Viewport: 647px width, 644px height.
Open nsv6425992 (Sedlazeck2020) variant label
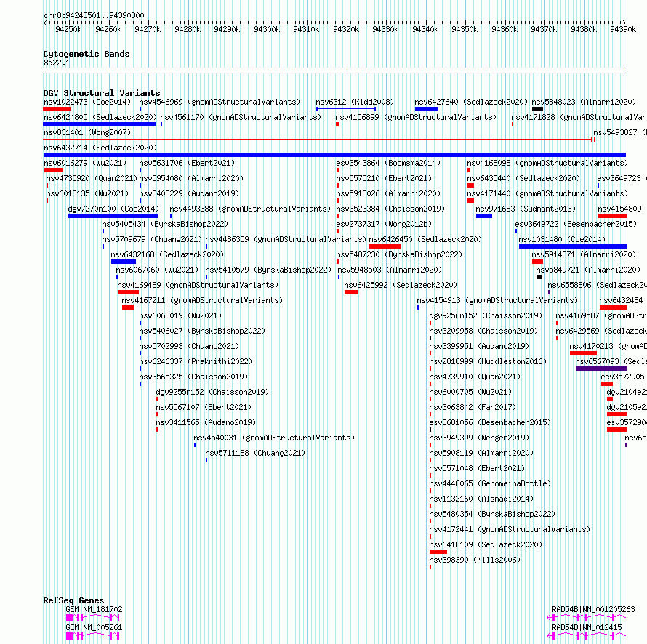pos(401,285)
